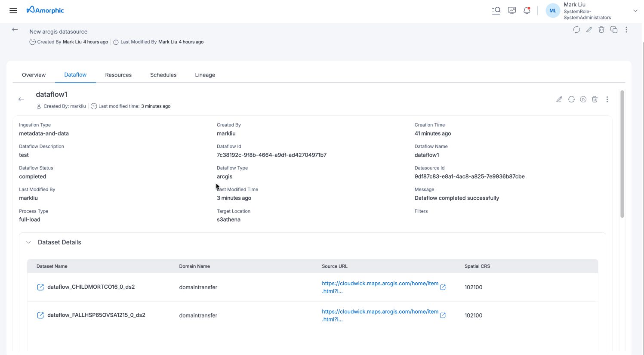Click the delete trash icon for dataflow1

(595, 99)
